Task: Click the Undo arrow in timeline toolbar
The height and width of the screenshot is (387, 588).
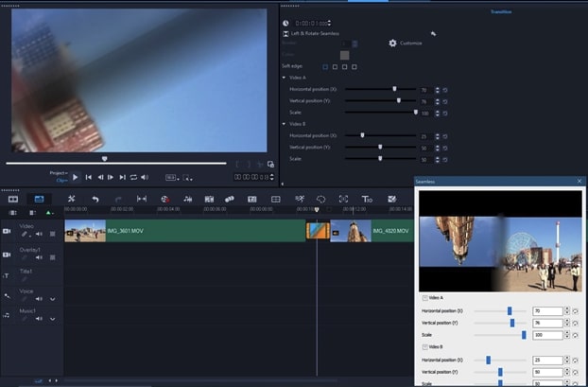Action: [x=95, y=199]
